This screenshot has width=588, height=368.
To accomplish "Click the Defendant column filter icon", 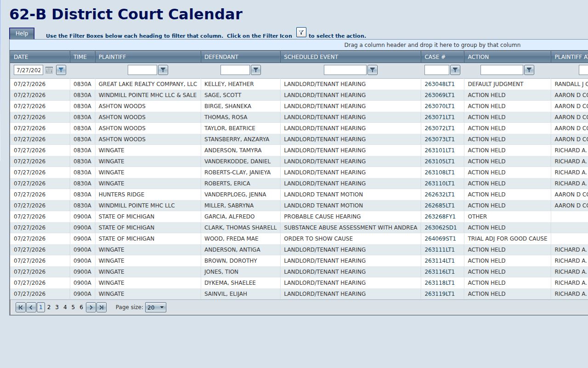I will tap(256, 70).
